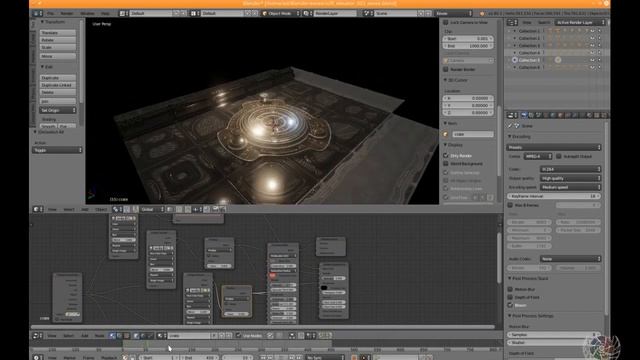640x360 pixels.
Task: Toggle visibility eye of Collection 3
Action: click(x=592, y=46)
